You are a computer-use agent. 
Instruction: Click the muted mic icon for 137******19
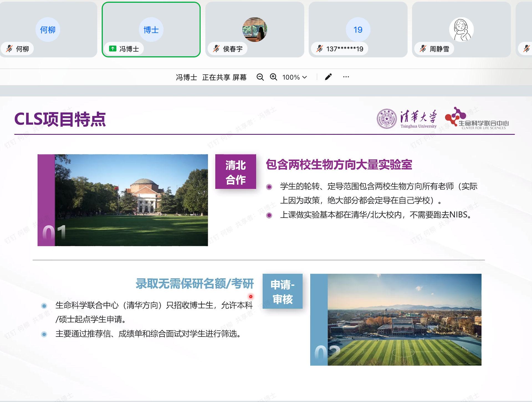pyautogui.click(x=319, y=49)
